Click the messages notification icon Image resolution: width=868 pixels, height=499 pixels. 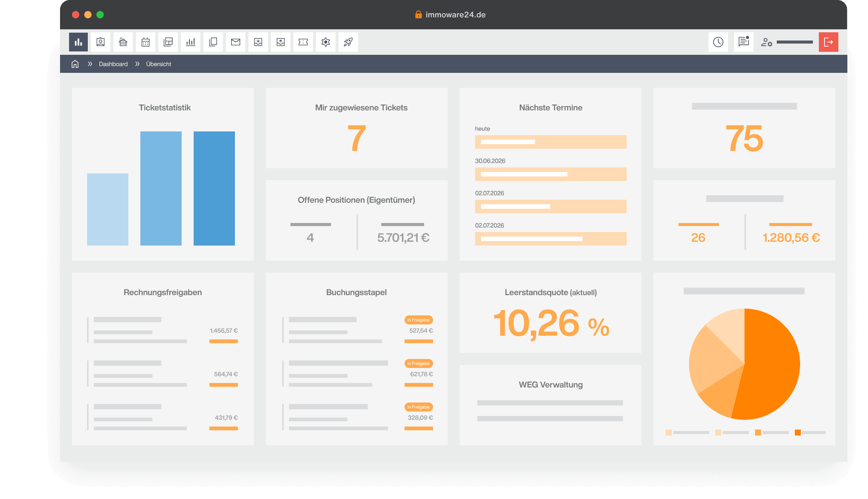[743, 42]
